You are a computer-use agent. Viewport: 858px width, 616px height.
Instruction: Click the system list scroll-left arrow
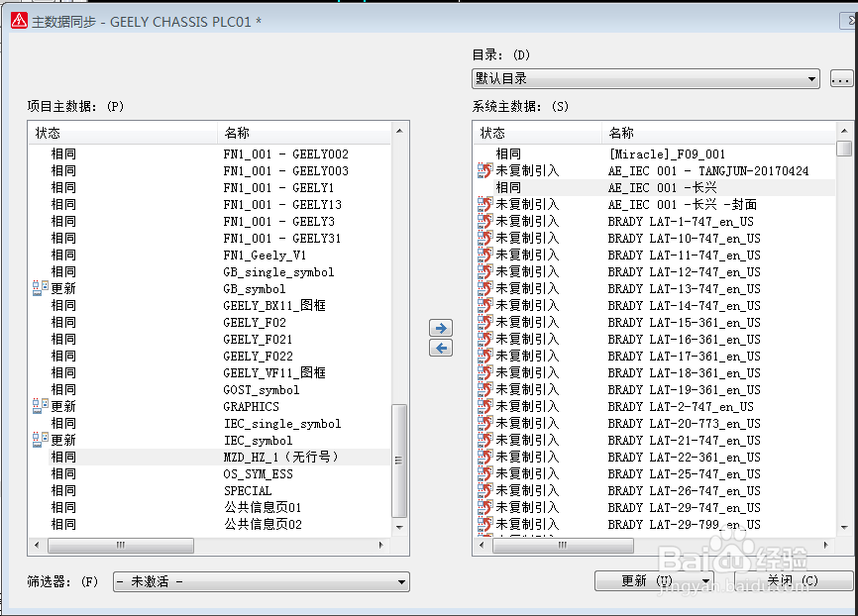click(x=482, y=545)
